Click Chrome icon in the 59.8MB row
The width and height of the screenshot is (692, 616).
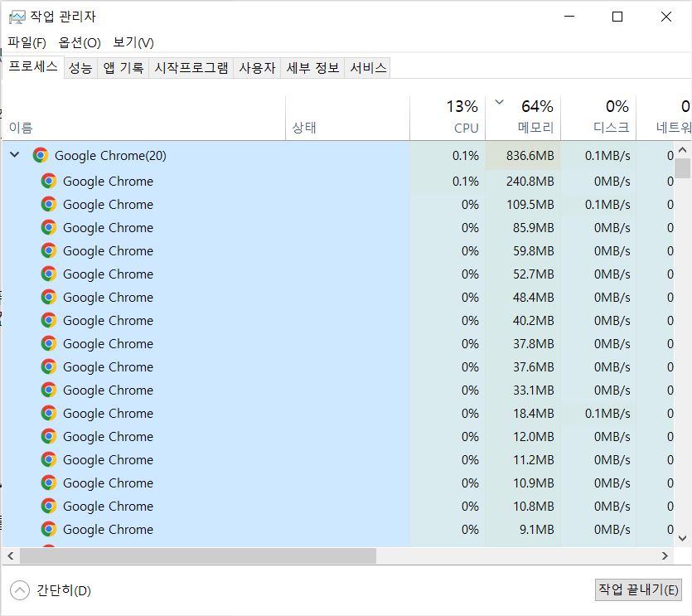(49, 251)
